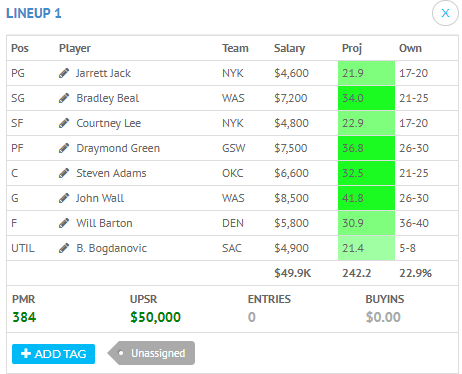This screenshot has width=462, height=374.
Task: Edit the Jarrett Jack pencil icon
Action: tap(64, 73)
